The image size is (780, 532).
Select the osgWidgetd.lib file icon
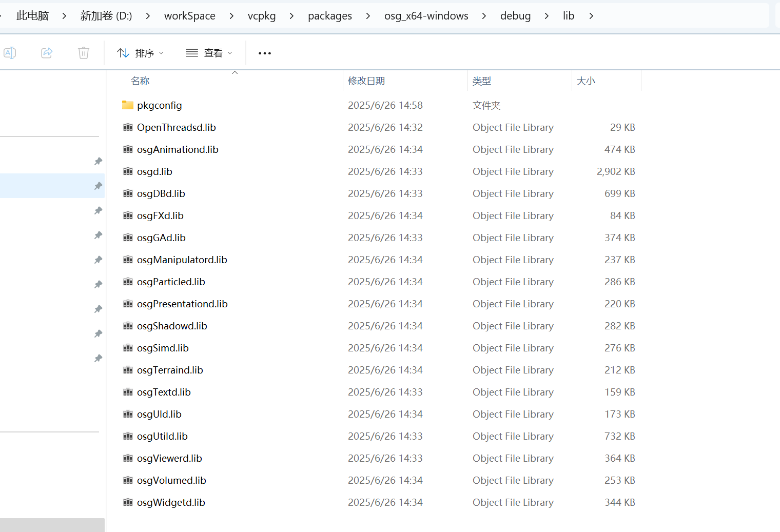[128, 502]
